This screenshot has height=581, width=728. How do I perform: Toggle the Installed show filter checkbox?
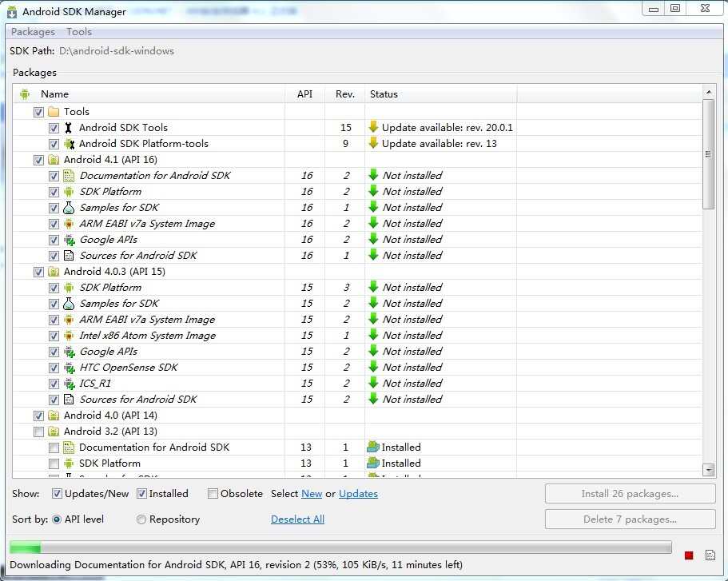[x=141, y=494]
